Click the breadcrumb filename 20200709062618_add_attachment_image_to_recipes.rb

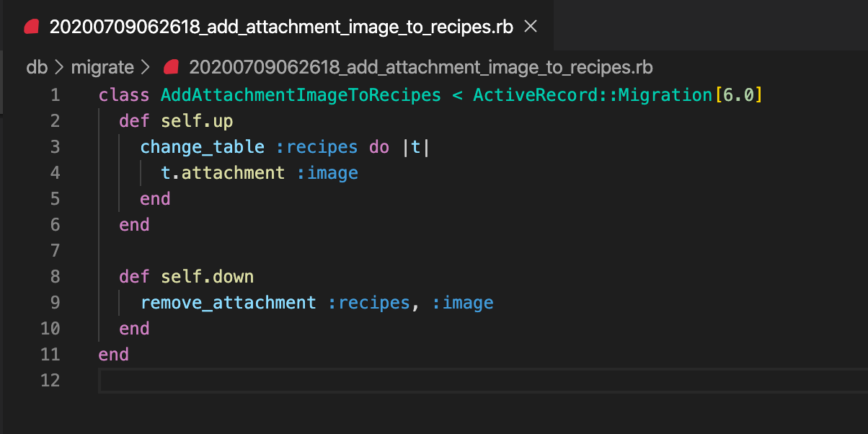[x=421, y=68]
